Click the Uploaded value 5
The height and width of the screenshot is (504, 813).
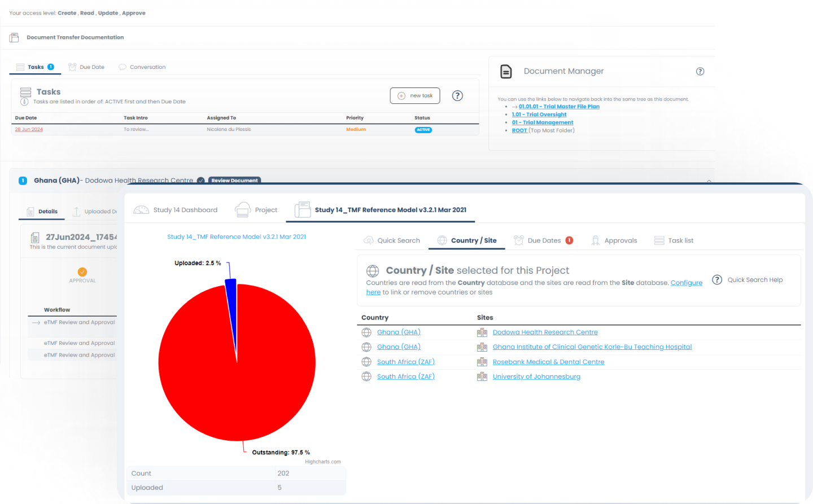tap(279, 488)
